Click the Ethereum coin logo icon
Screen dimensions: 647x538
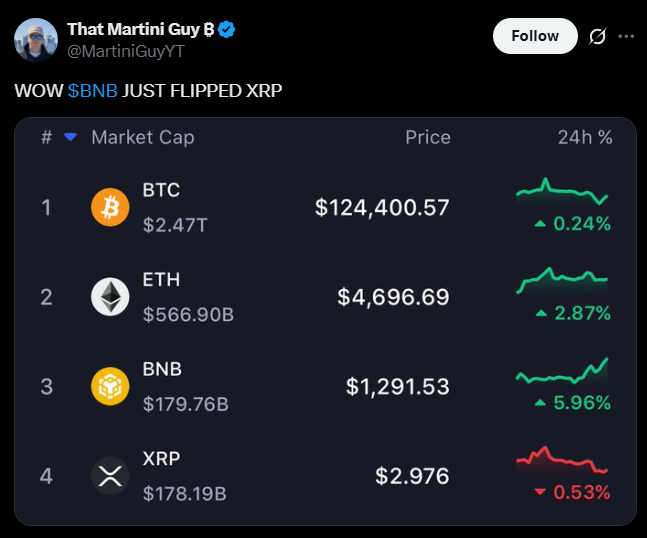point(110,297)
